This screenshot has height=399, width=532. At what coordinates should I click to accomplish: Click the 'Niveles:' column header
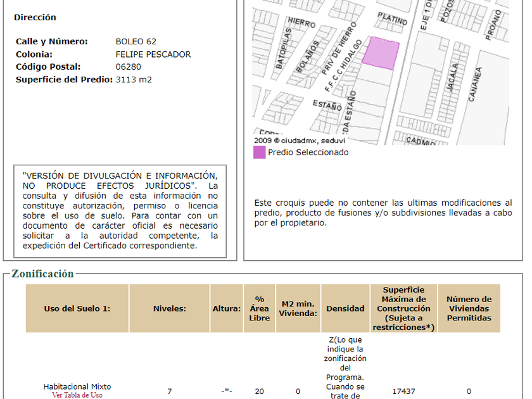169,308
